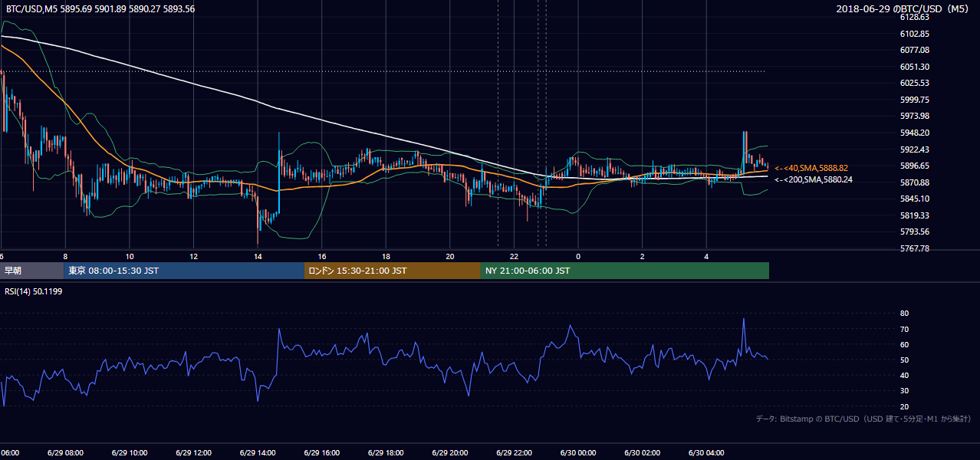
Task: Click hour tick 12 under the price chart
Action: tap(193, 257)
